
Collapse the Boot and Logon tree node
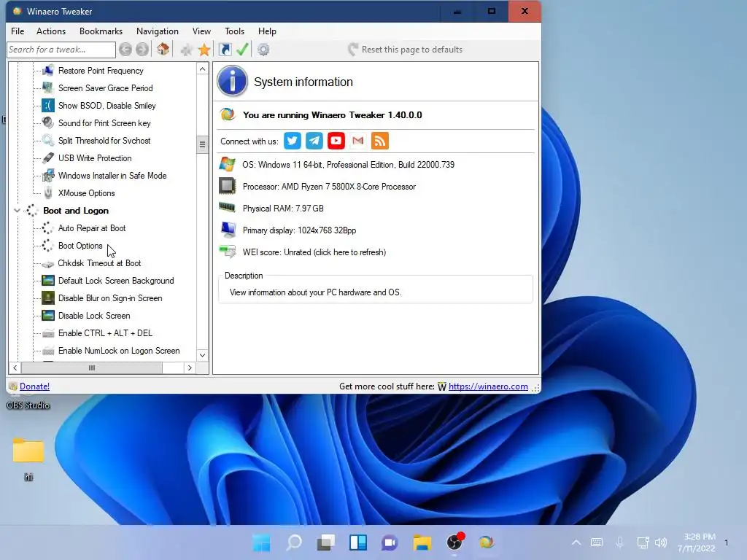(18, 211)
